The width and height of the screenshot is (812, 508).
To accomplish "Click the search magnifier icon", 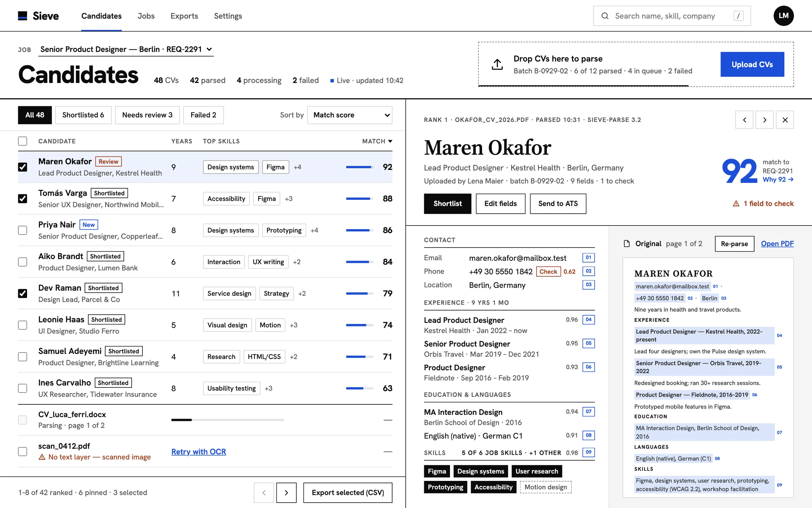I will (605, 16).
